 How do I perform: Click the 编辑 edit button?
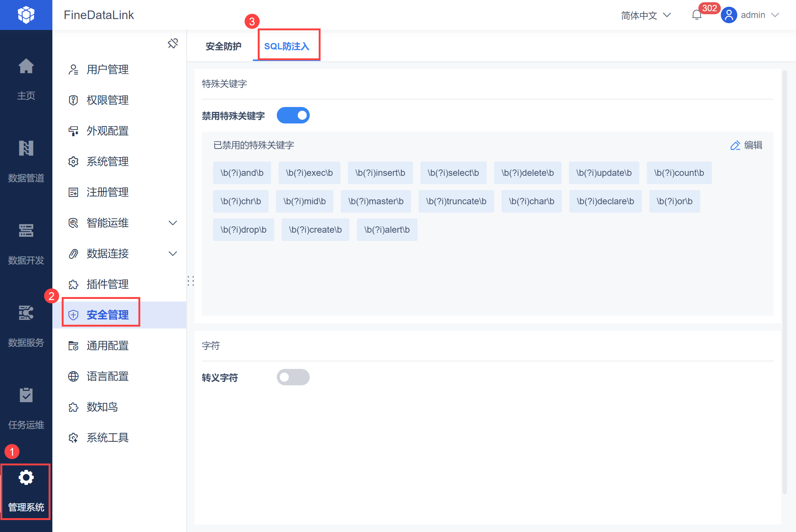click(746, 145)
